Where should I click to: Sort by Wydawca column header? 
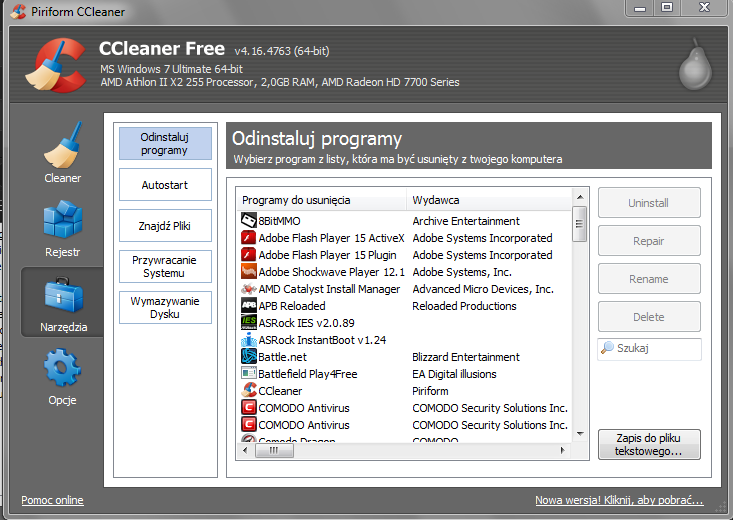pyautogui.click(x=489, y=200)
